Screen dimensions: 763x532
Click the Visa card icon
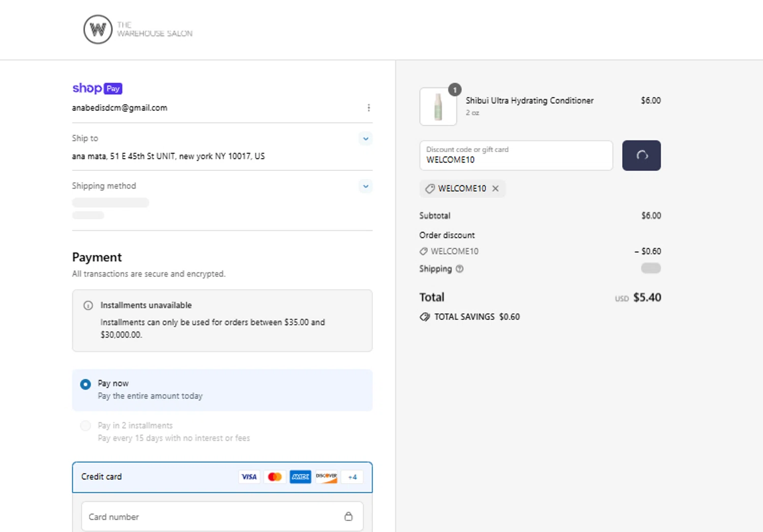coord(249,477)
